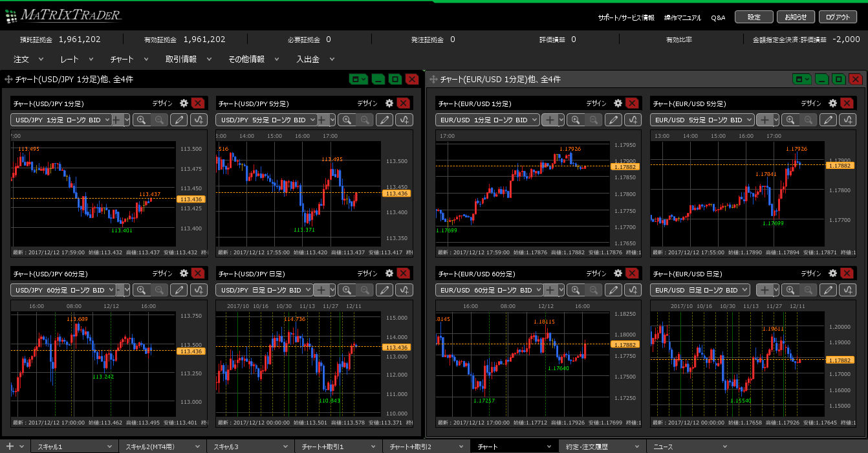Add technical indicator to USD/JPY 1分足 chart
The height and width of the screenshot is (453, 868).
click(199, 120)
